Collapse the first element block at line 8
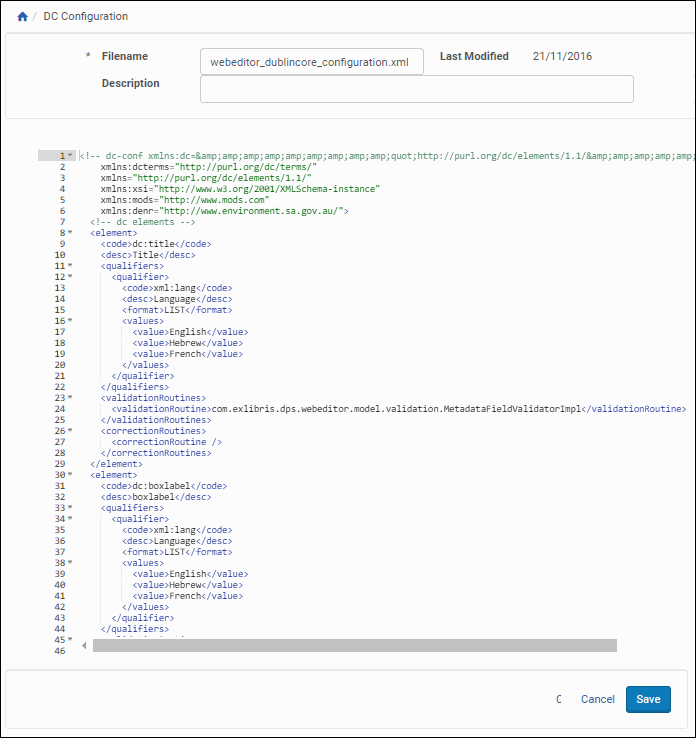Screen dimensions: 696x738 click(x=70, y=233)
